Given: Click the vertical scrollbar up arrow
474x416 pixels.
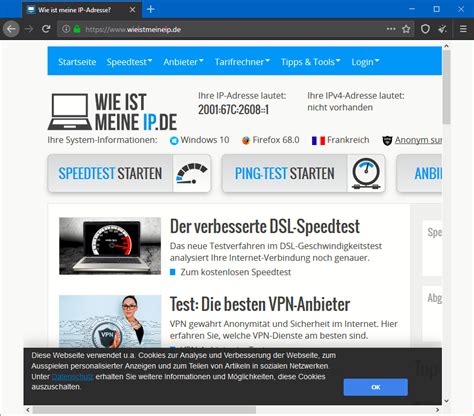Looking at the screenshot, I should click(x=446, y=46).
